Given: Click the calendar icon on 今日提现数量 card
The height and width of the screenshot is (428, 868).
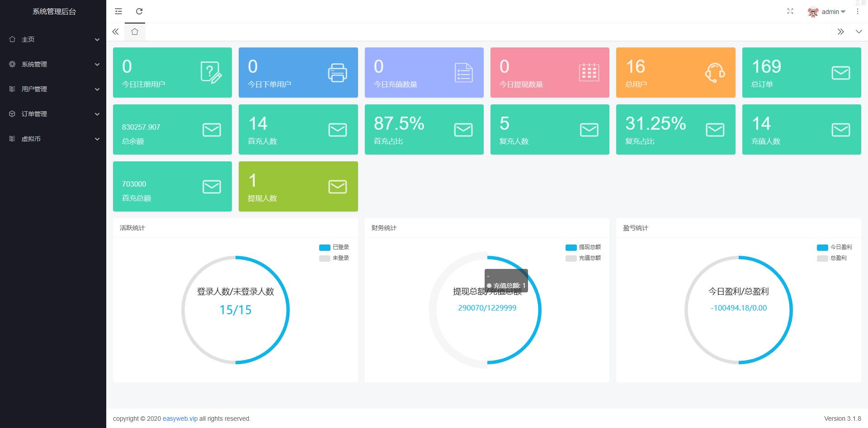Looking at the screenshot, I should [x=589, y=73].
